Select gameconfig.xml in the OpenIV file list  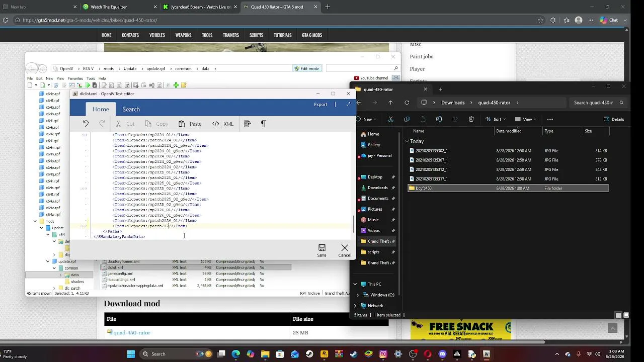[120, 274]
